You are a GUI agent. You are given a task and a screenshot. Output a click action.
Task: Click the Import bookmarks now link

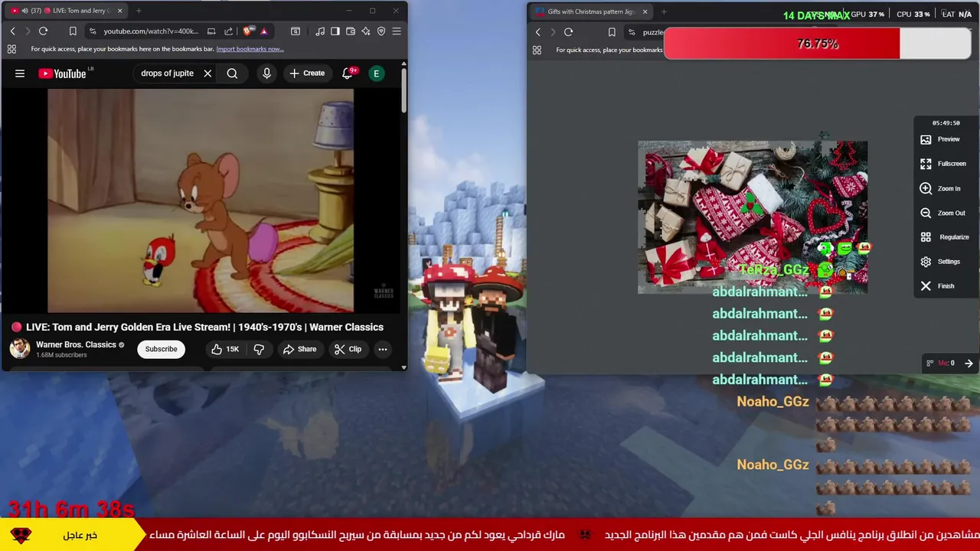250,49
